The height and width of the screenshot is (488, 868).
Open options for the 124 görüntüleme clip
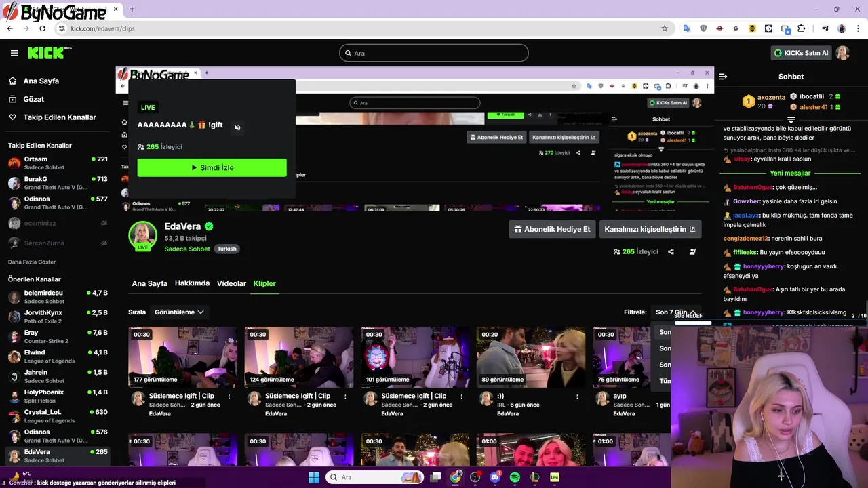click(x=345, y=396)
